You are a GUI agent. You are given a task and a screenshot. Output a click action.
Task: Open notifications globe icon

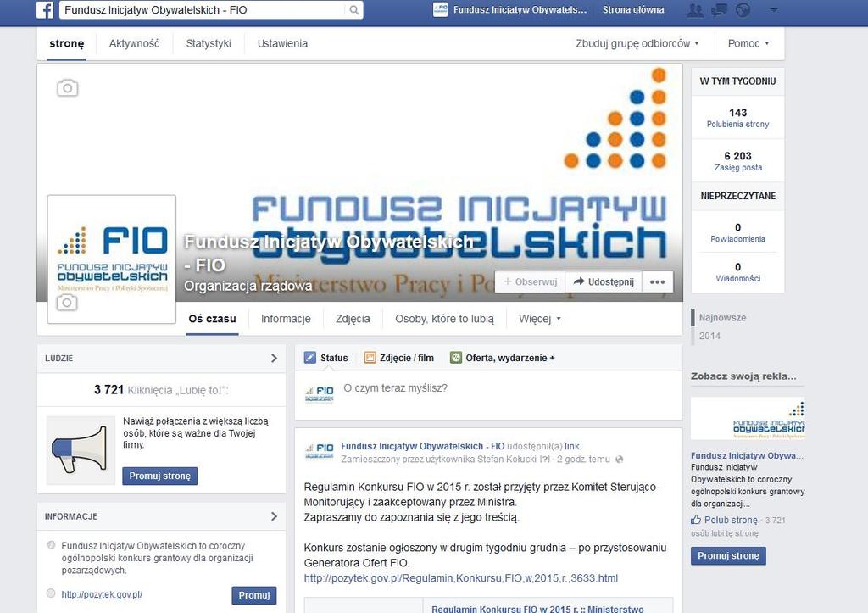743,10
